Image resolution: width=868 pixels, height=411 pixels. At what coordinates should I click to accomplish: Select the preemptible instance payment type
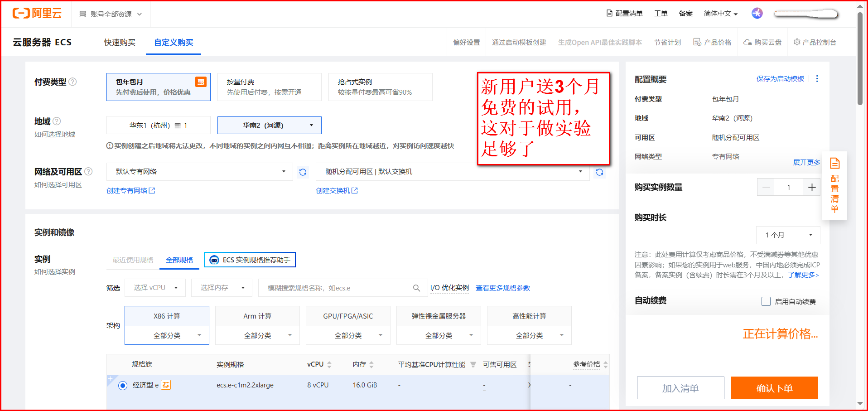(x=381, y=87)
